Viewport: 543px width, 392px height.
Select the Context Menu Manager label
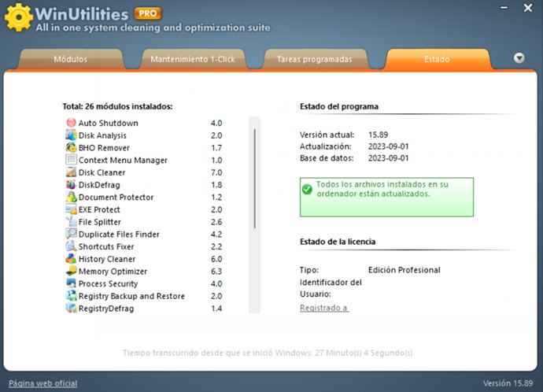tap(123, 160)
